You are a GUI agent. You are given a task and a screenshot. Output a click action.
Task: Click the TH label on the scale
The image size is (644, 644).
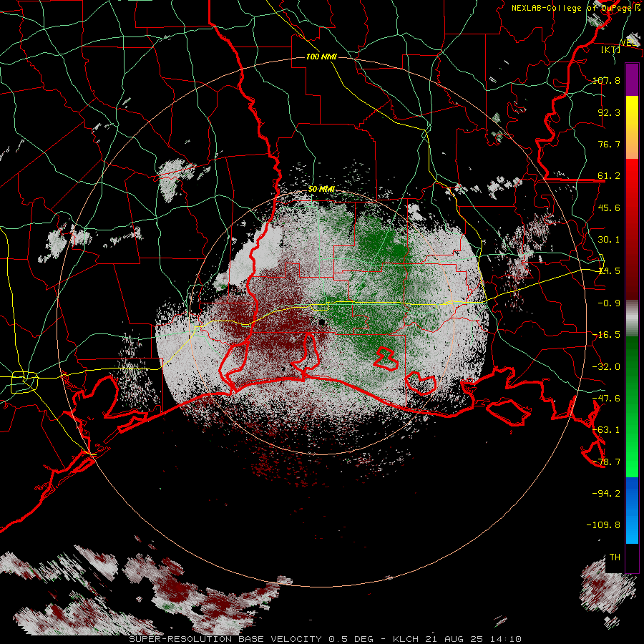[615, 557]
